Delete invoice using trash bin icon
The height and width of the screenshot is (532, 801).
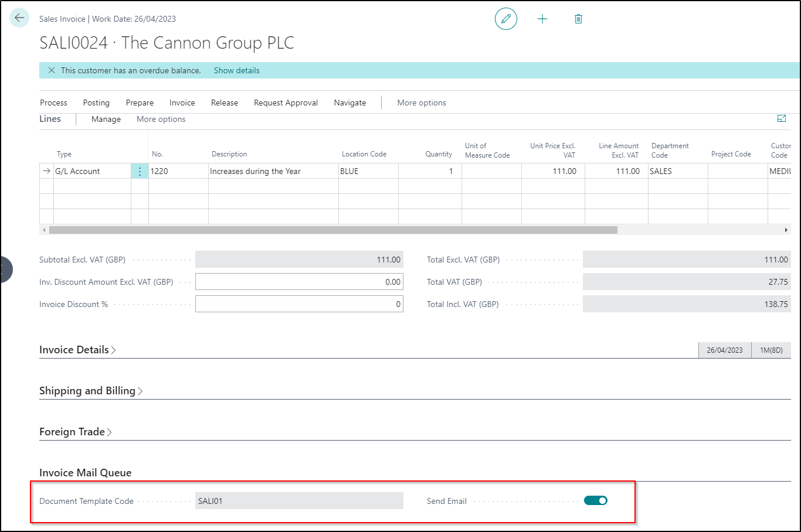click(x=578, y=19)
